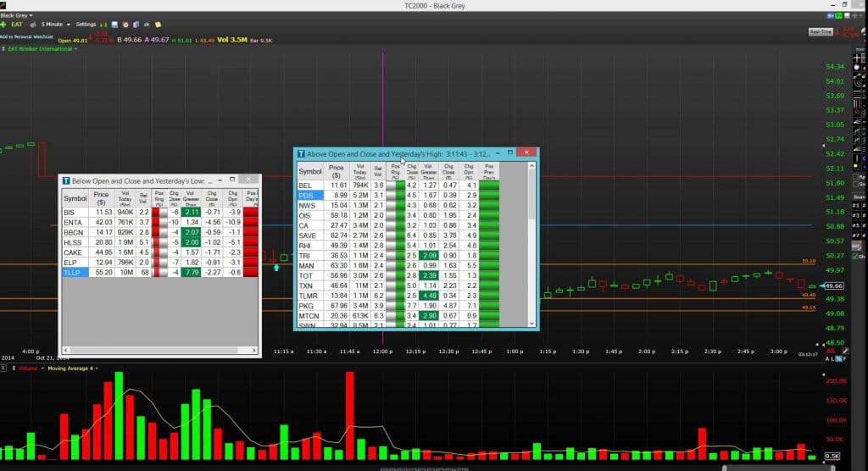Click the Add to Personal Watchlist link
This screenshot has width=868, height=471.
point(26,37)
